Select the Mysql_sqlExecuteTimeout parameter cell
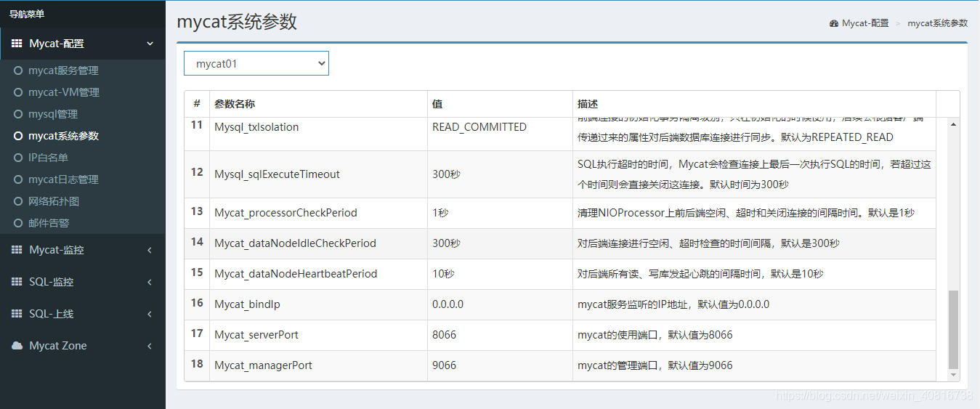This screenshot has height=409, width=980. click(x=318, y=174)
